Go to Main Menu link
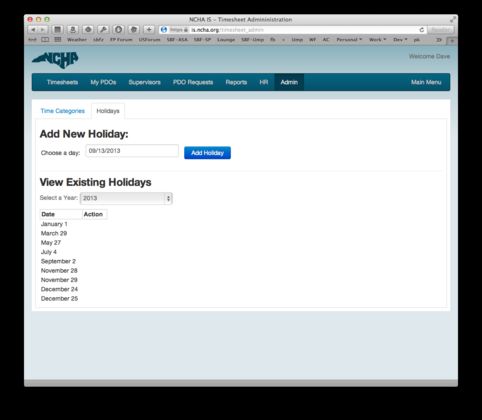 [x=426, y=82]
